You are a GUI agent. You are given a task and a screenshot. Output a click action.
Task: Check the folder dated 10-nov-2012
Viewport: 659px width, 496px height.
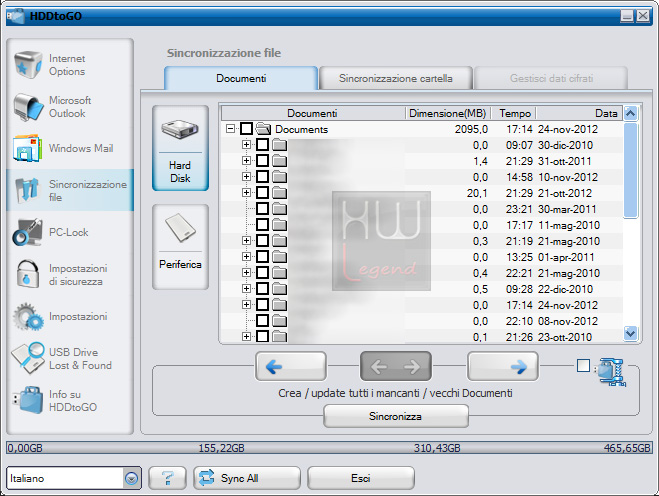(x=263, y=177)
